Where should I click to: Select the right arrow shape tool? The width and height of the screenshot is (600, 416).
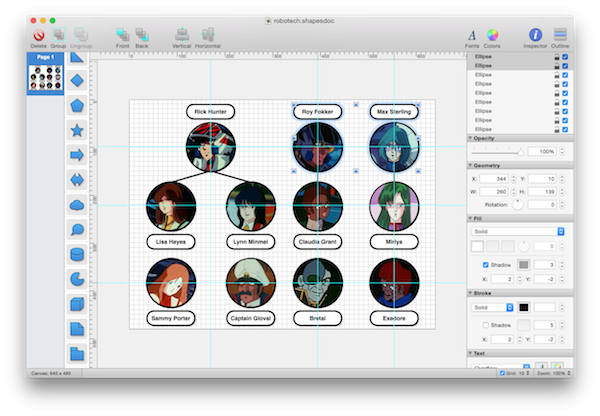tap(77, 155)
